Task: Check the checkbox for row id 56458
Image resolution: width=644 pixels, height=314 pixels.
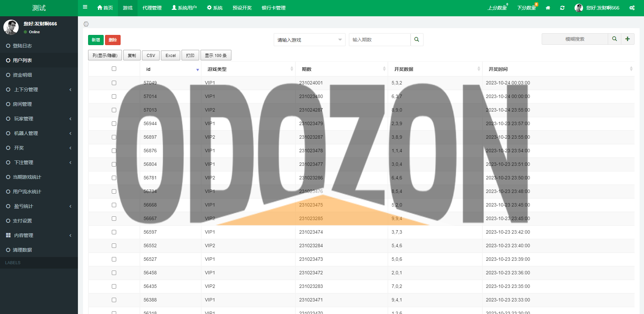Action: click(x=114, y=273)
